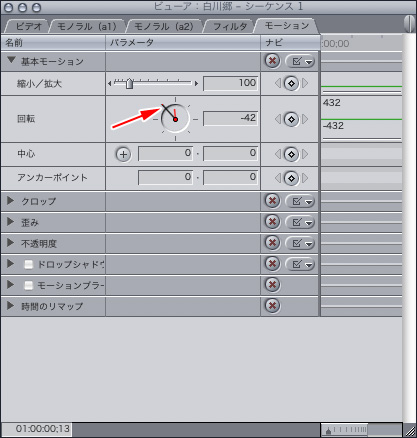Go to previous 中心 keyframe

[x=278, y=154]
